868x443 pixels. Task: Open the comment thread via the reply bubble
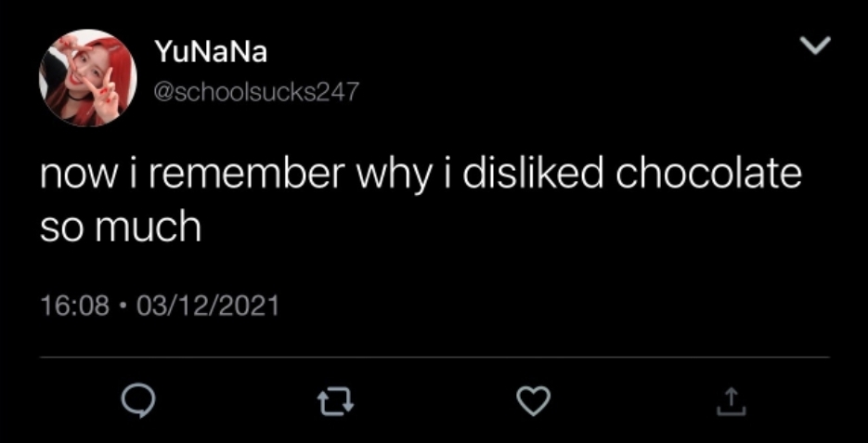pos(136,401)
